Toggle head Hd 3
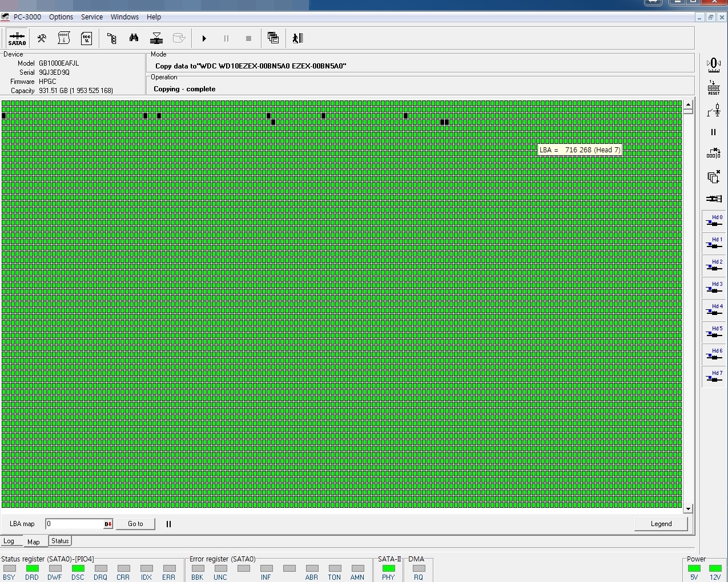728x582 pixels. point(714,287)
